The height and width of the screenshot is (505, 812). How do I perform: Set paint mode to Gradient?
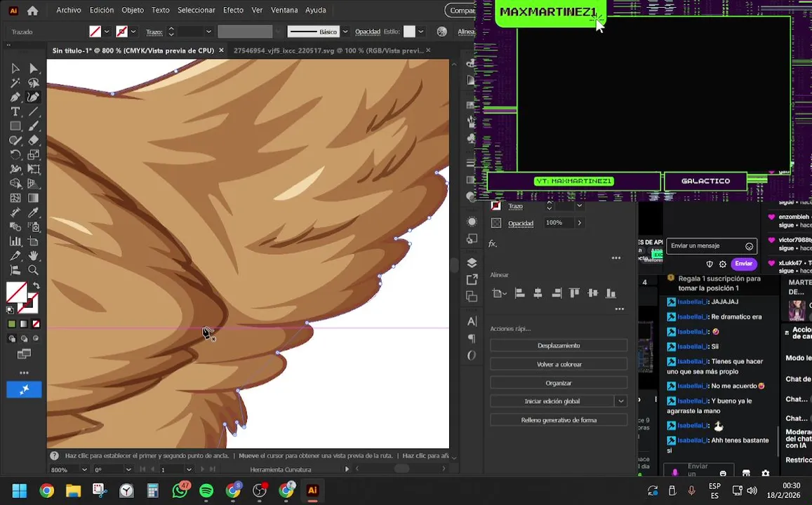click(24, 324)
